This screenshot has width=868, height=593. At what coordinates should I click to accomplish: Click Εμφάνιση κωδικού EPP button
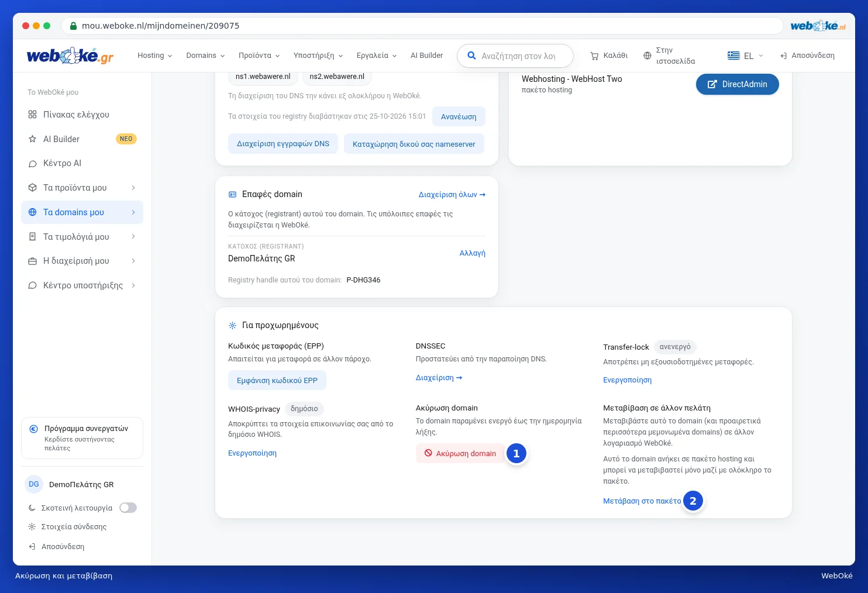[277, 380]
